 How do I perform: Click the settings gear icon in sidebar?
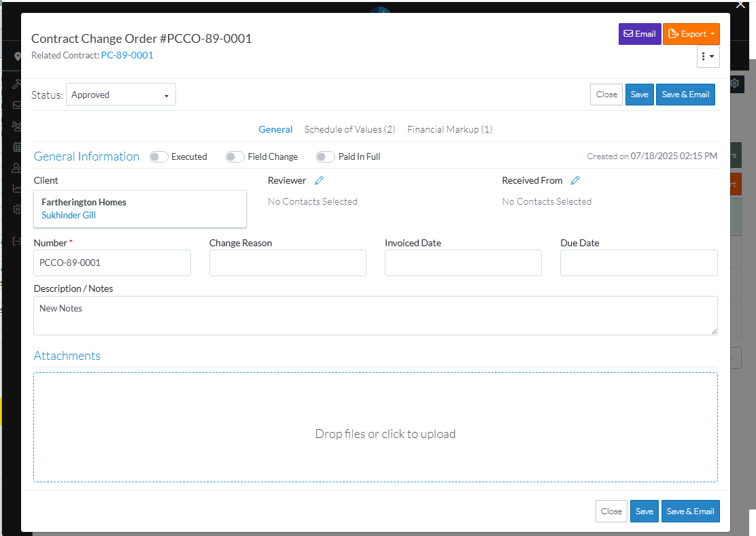[x=18, y=210]
